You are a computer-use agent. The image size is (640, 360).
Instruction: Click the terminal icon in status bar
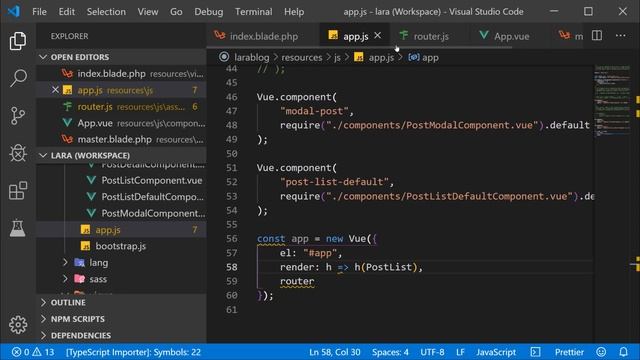pyautogui.click(x=535, y=352)
